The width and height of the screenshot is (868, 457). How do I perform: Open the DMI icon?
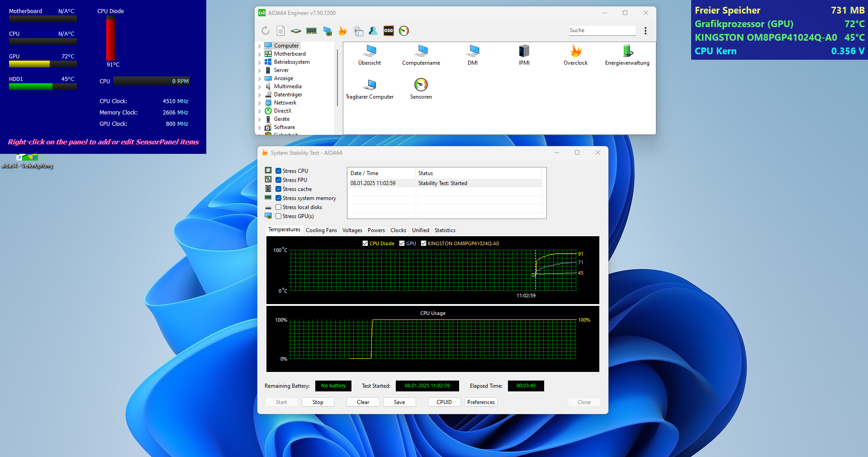coord(473,55)
